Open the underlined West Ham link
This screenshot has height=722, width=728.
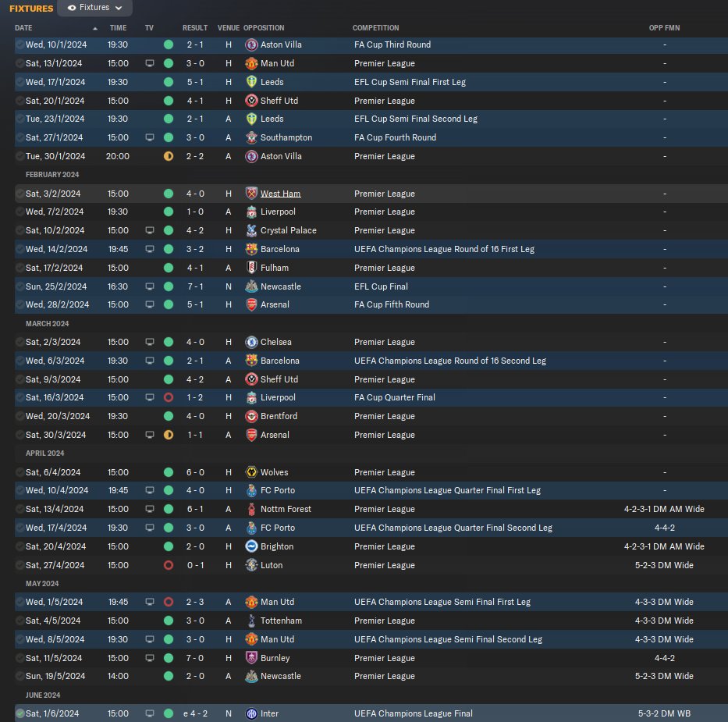point(280,194)
